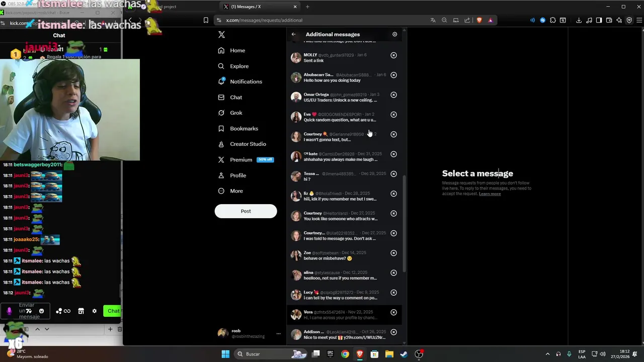Image resolution: width=644 pixels, height=362 pixels.
Task: Open Kick chat shop icon
Action: point(81,311)
